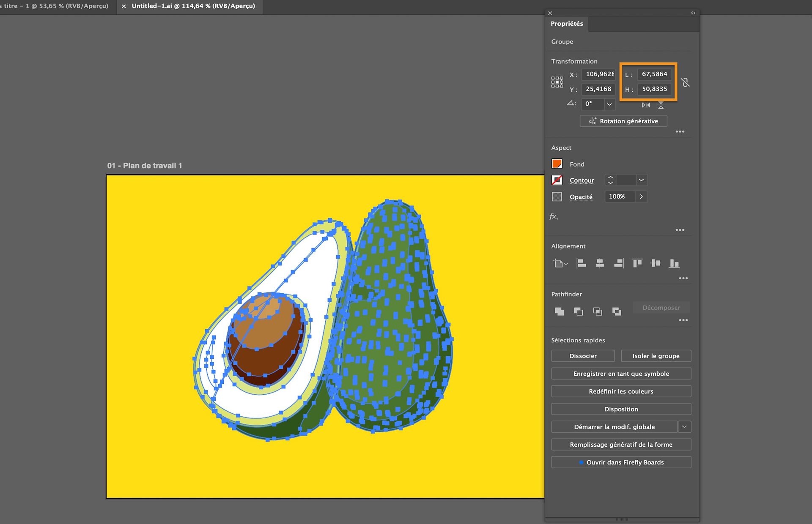Click Enregistrer en tant que symbole

[x=621, y=374]
